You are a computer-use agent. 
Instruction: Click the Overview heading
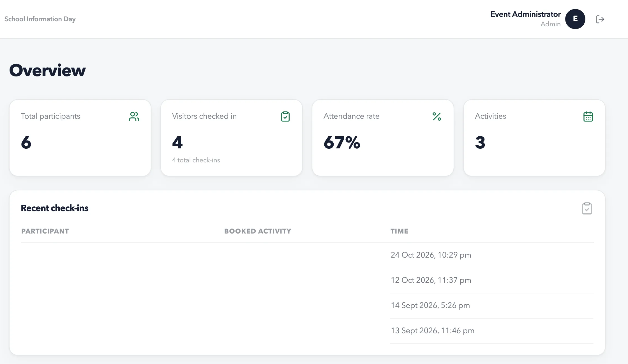47,70
